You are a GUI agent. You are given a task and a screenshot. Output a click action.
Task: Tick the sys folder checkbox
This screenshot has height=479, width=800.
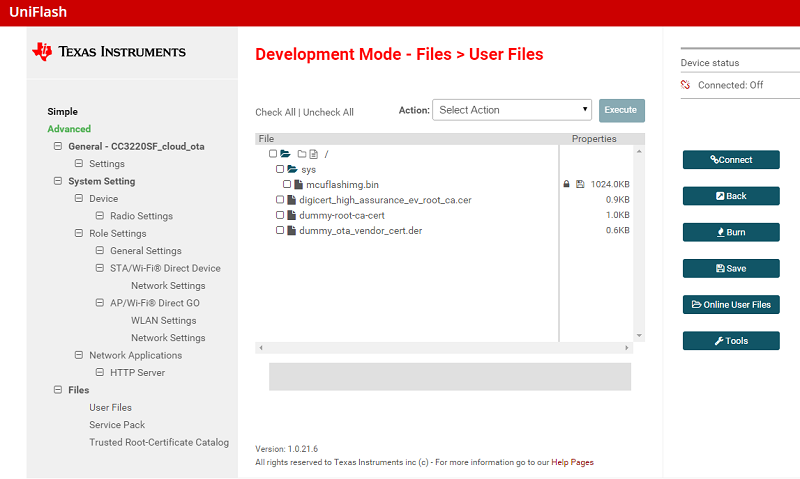point(280,169)
